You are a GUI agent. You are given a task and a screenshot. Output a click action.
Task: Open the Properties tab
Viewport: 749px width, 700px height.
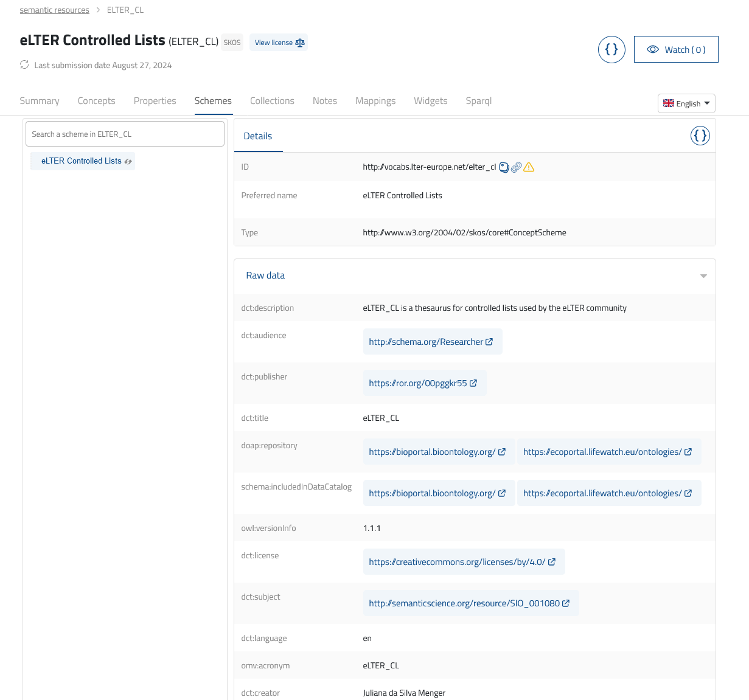155,101
